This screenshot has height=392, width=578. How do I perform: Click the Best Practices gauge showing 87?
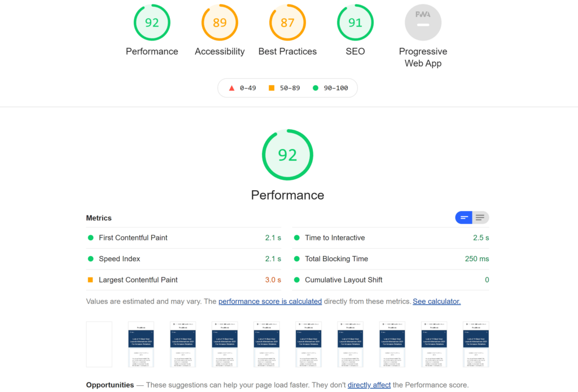287,23
